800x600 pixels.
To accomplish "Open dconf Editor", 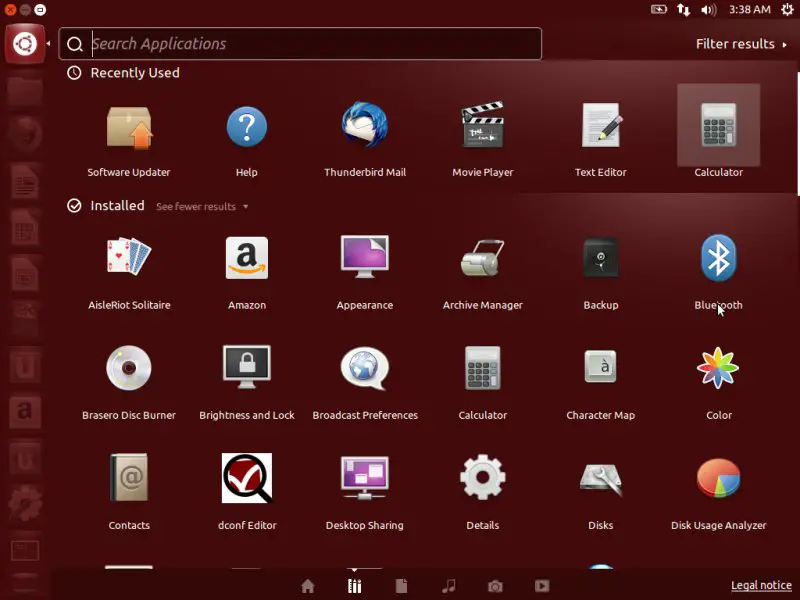I will click(247, 478).
